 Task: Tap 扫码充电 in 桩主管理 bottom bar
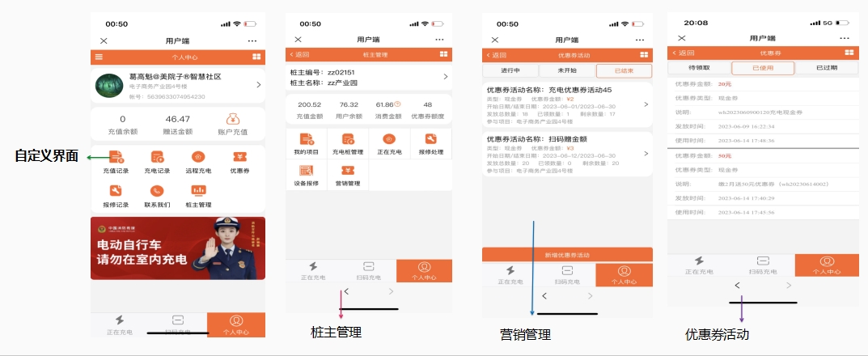point(368,271)
